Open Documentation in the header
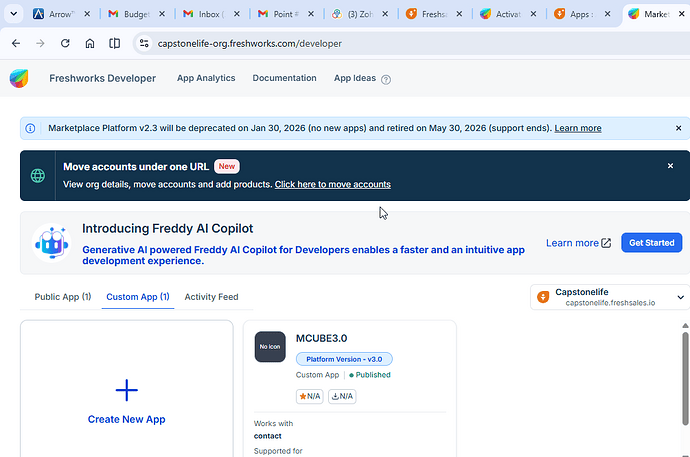 284,78
